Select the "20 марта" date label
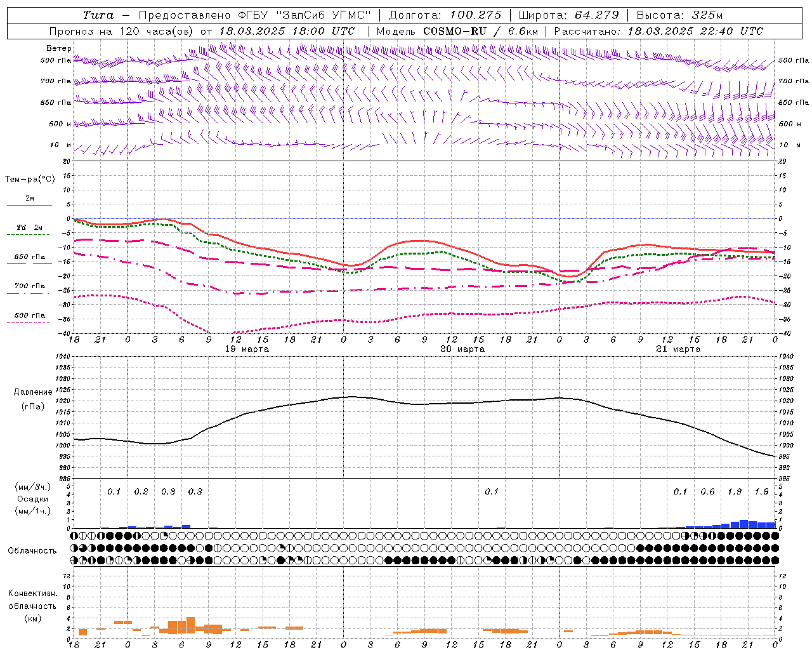The height and width of the screenshot is (650, 812). (462, 349)
